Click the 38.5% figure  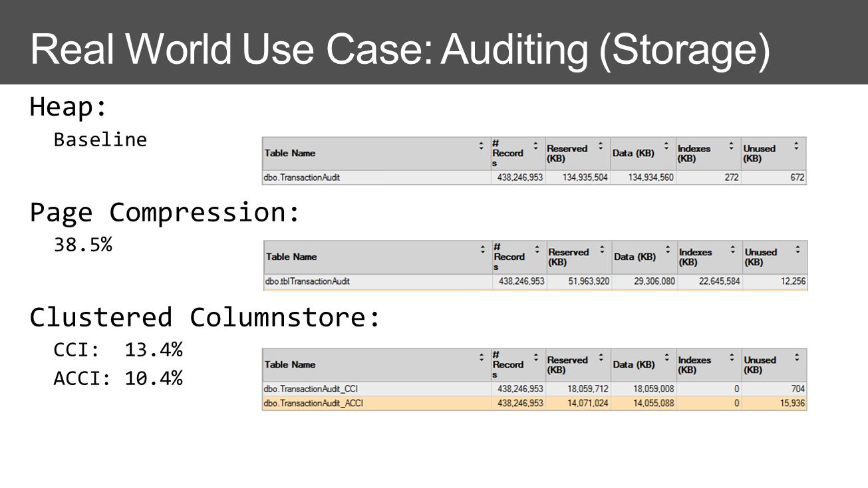click(83, 245)
